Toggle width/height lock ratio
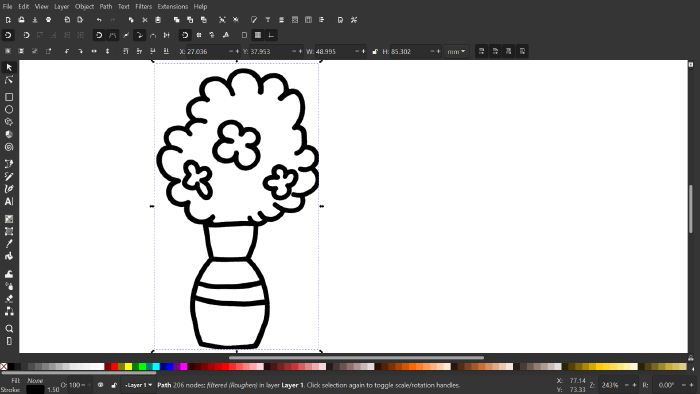The width and height of the screenshot is (700, 394). pos(375,52)
